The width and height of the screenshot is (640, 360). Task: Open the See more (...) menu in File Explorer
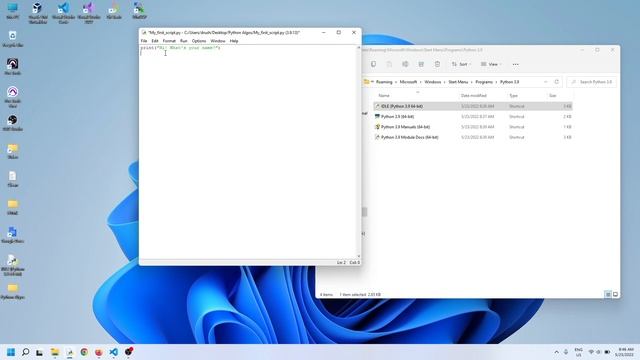516,64
